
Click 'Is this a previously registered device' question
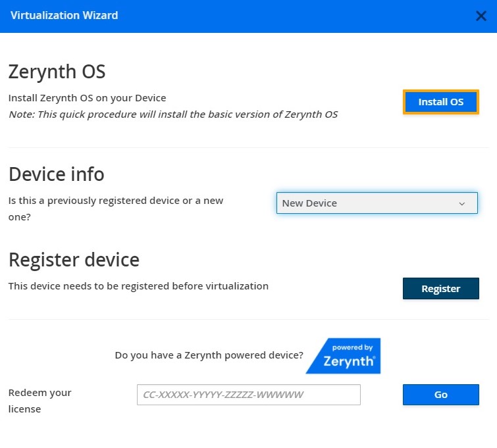coord(116,209)
